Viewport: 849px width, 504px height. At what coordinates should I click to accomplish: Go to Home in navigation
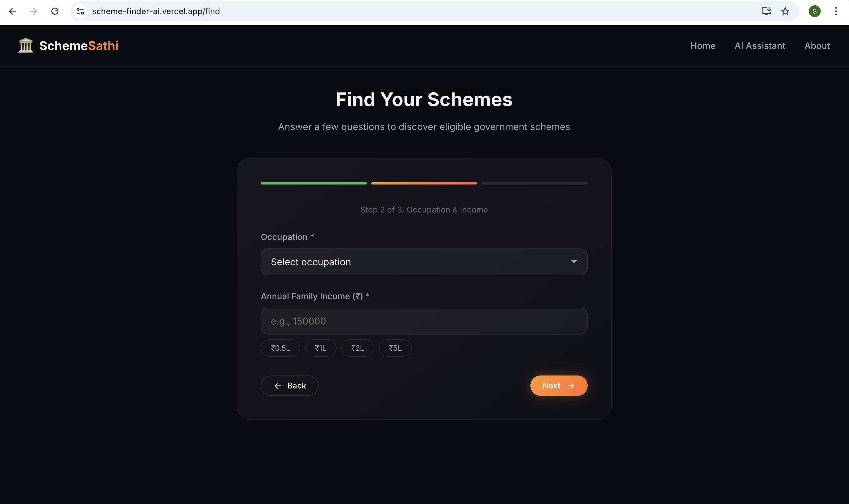click(702, 46)
